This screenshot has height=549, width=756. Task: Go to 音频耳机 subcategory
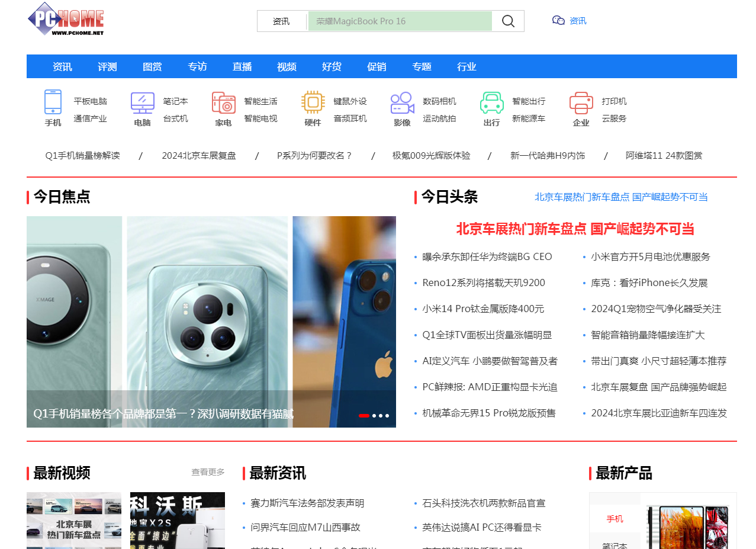[350, 118]
